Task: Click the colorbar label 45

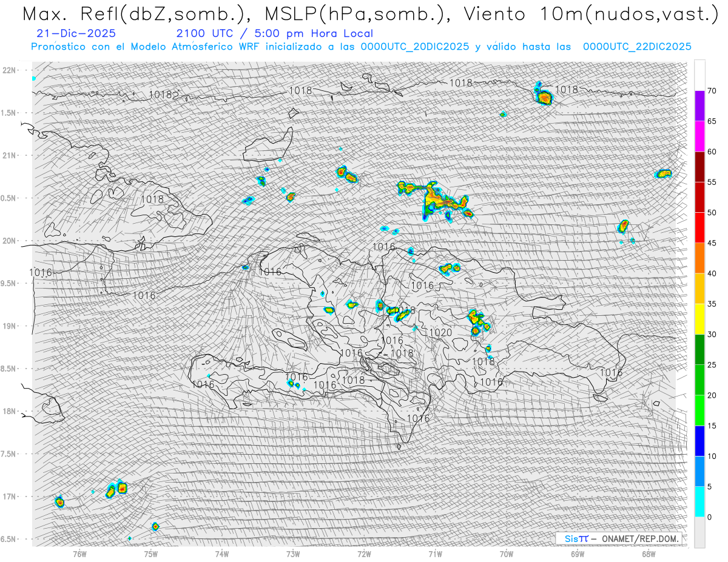Action: [x=712, y=243]
